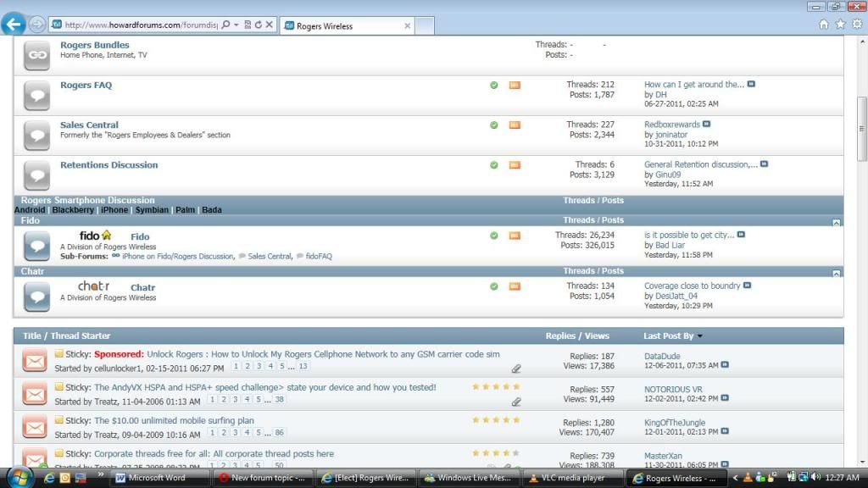Click the green checkmark icon for Chatr forum
This screenshot has width=868, height=488.
[494, 286]
